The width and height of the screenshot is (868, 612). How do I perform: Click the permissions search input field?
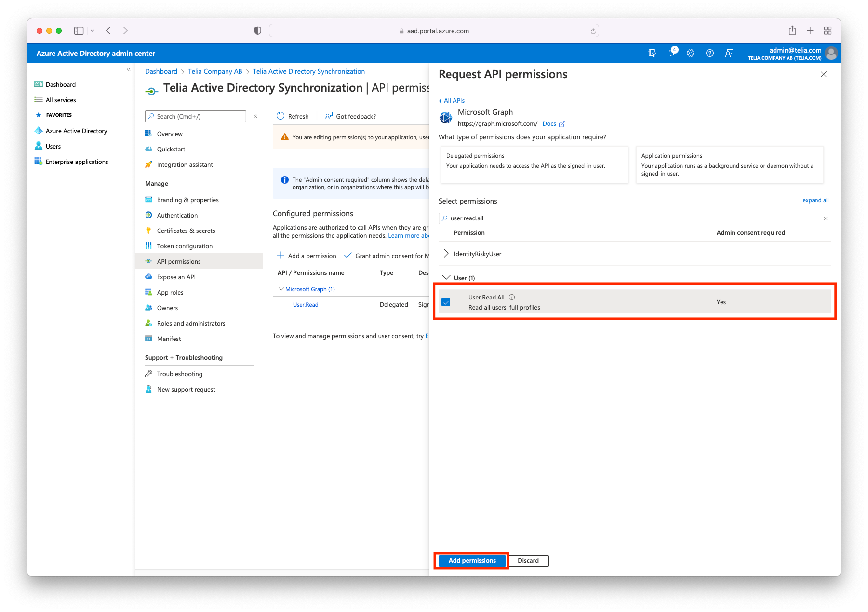click(635, 218)
